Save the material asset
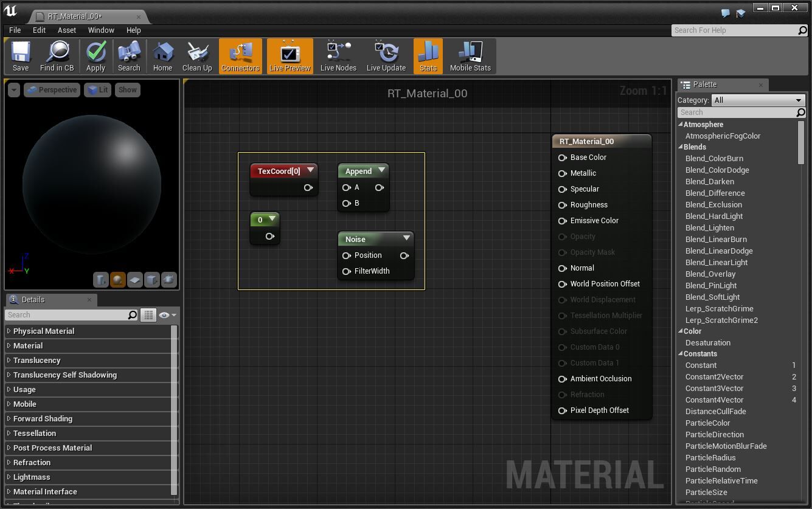 pos(20,56)
